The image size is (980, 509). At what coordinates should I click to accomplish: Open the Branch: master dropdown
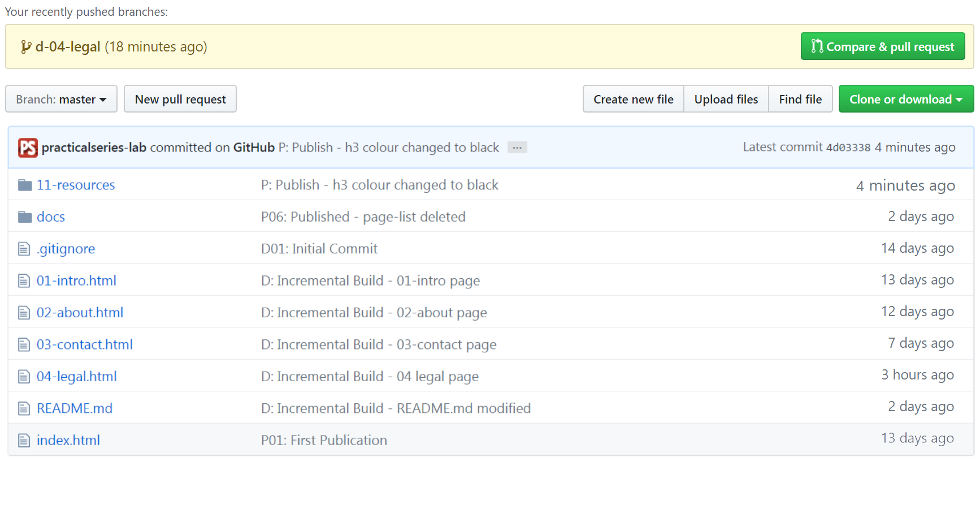[61, 99]
